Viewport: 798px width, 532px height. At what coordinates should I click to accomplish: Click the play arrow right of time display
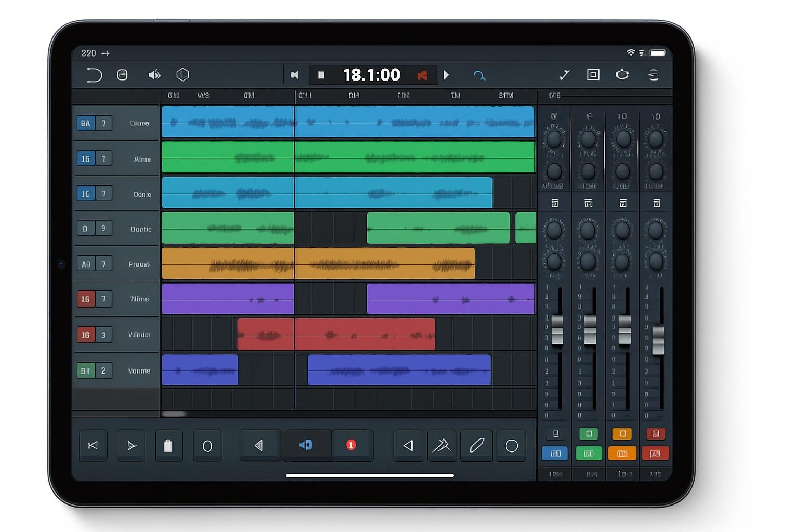pos(446,75)
